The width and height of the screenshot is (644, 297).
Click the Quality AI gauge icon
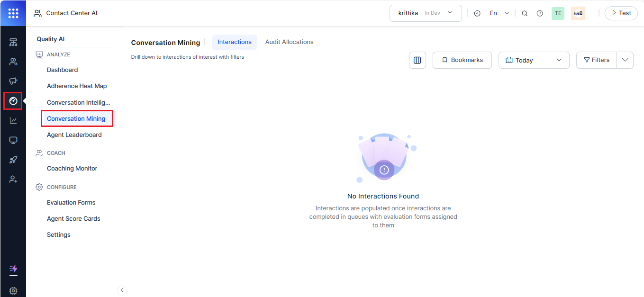13,101
